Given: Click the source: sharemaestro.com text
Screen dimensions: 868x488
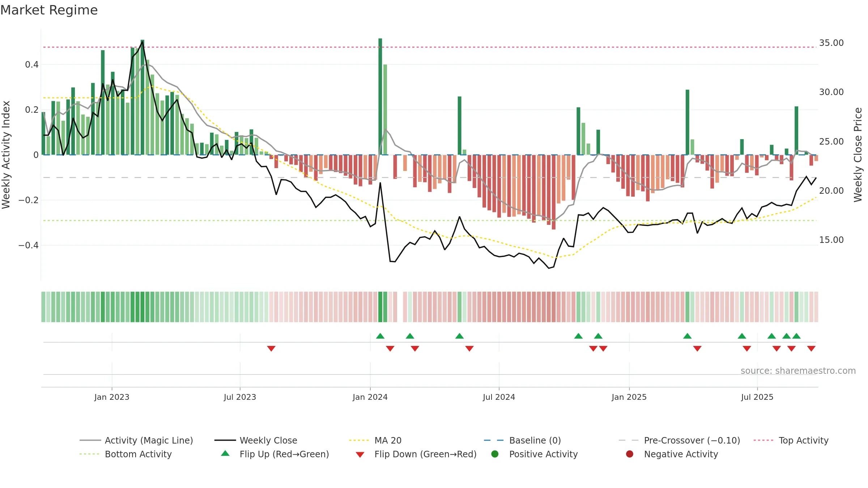Looking at the screenshot, I should point(798,371).
